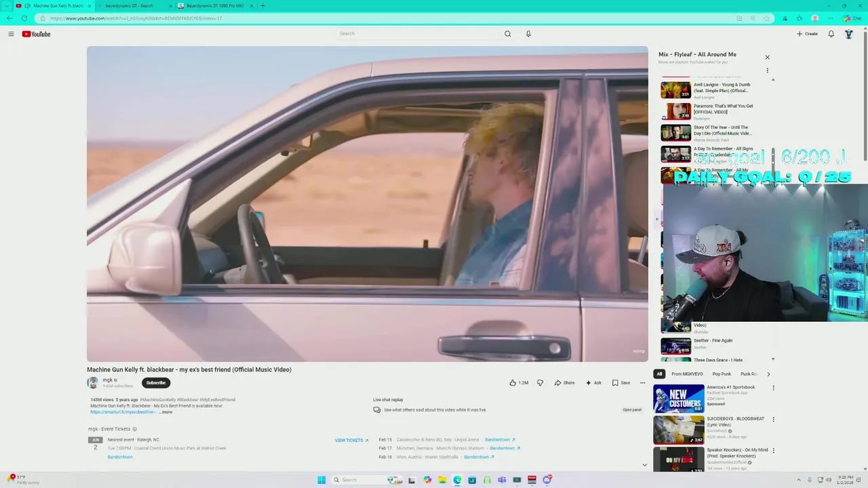Select the All filter chip
The width and height of the screenshot is (868, 488).
click(659, 374)
